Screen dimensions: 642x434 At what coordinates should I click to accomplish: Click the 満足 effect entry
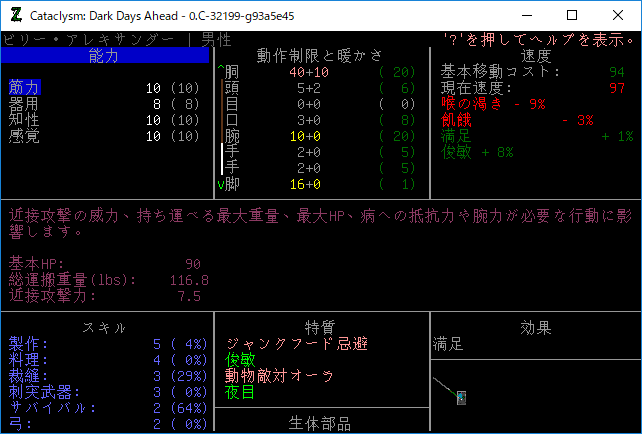click(x=448, y=344)
